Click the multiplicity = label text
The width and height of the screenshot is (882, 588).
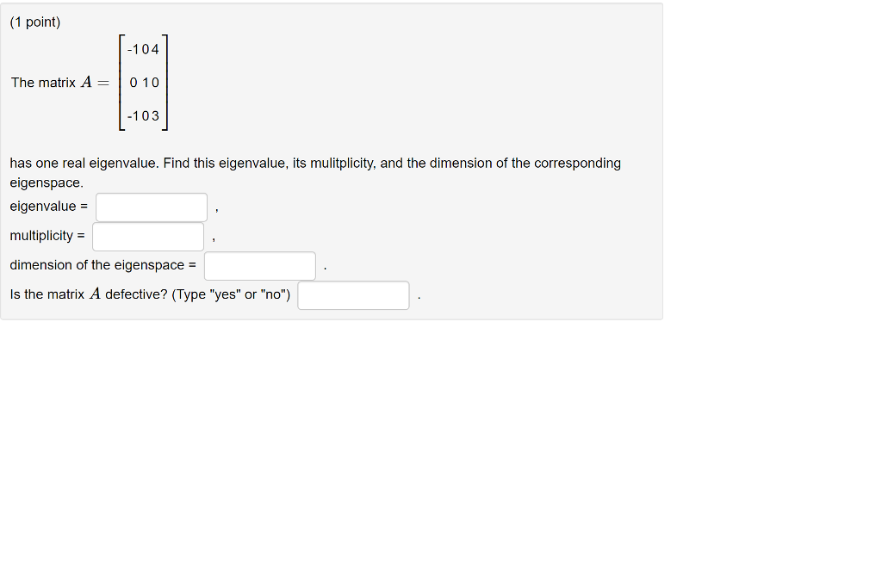(49, 235)
